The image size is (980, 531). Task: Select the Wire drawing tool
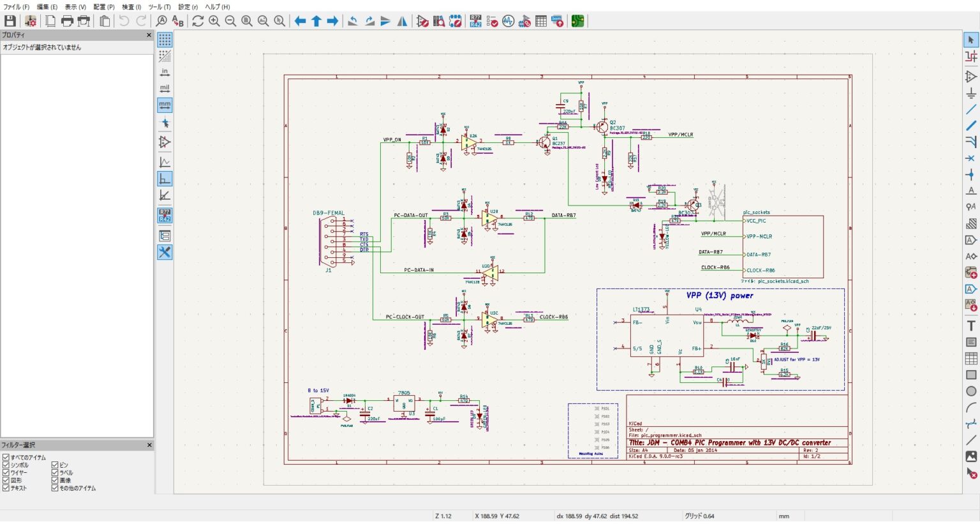click(x=971, y=109)
